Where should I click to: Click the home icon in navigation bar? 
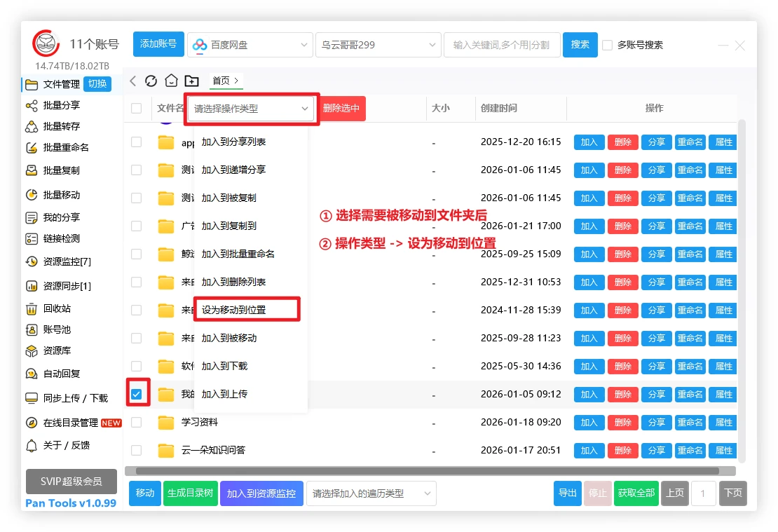click(171, 81)
